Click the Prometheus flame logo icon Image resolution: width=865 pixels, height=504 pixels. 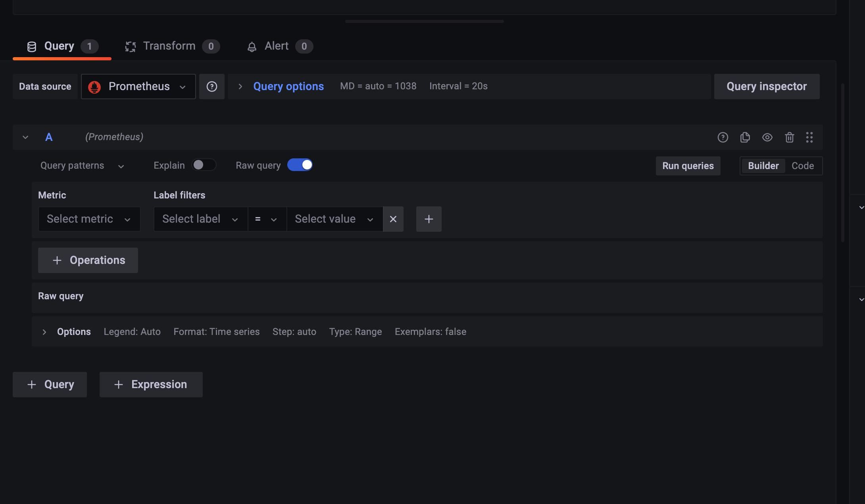point(94,87)
